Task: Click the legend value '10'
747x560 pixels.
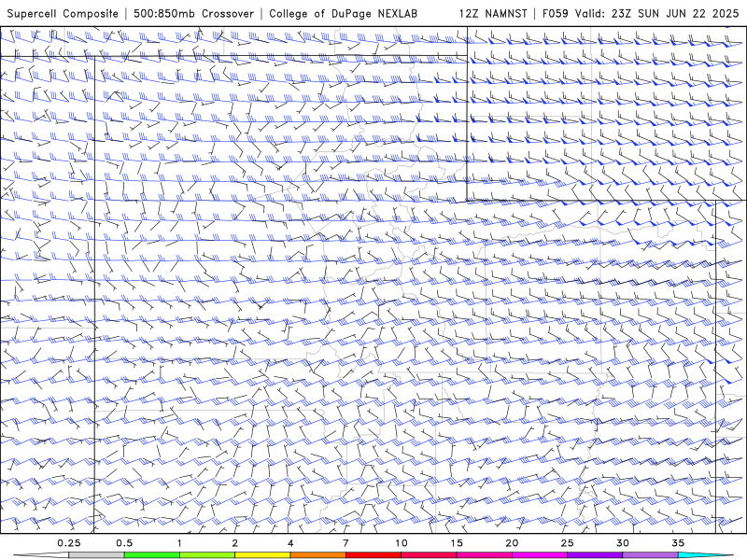Action: [402, 543]
